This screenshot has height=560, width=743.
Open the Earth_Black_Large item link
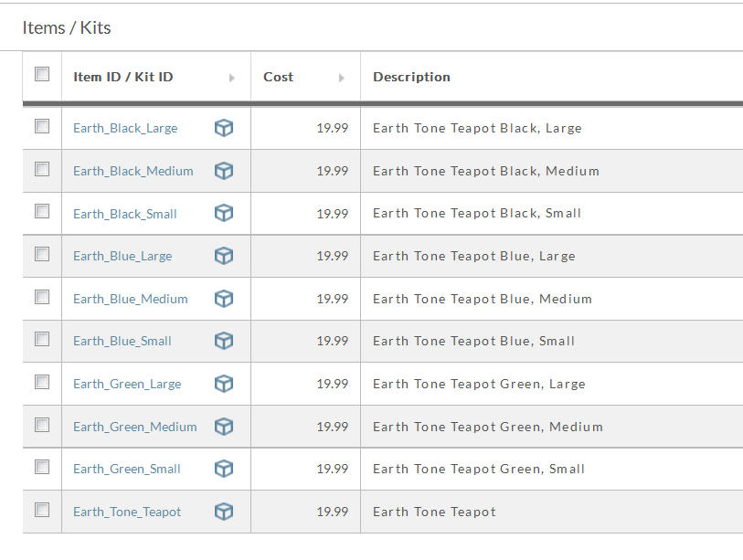click(125, 129)
